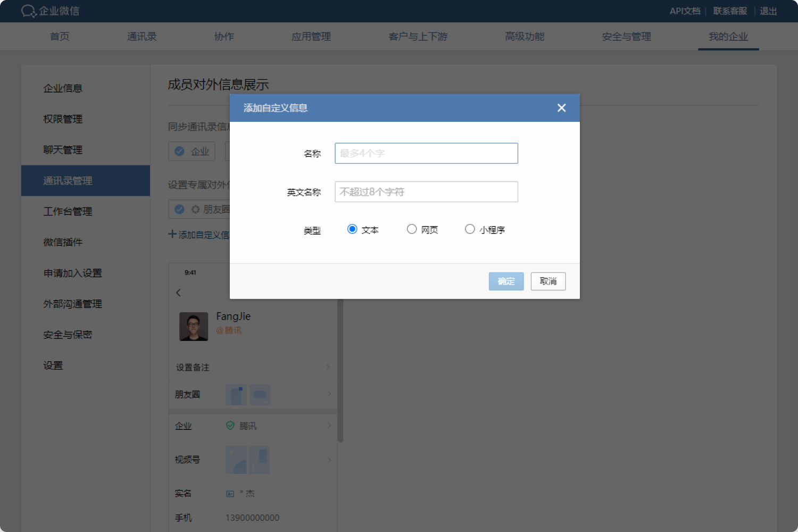Select the 小程序 radio option
798x532 pixels.
pos(470,228)
